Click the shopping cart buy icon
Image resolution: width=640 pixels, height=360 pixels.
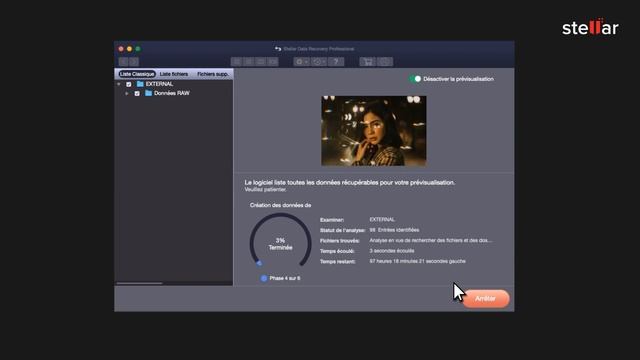coord(368,62)
